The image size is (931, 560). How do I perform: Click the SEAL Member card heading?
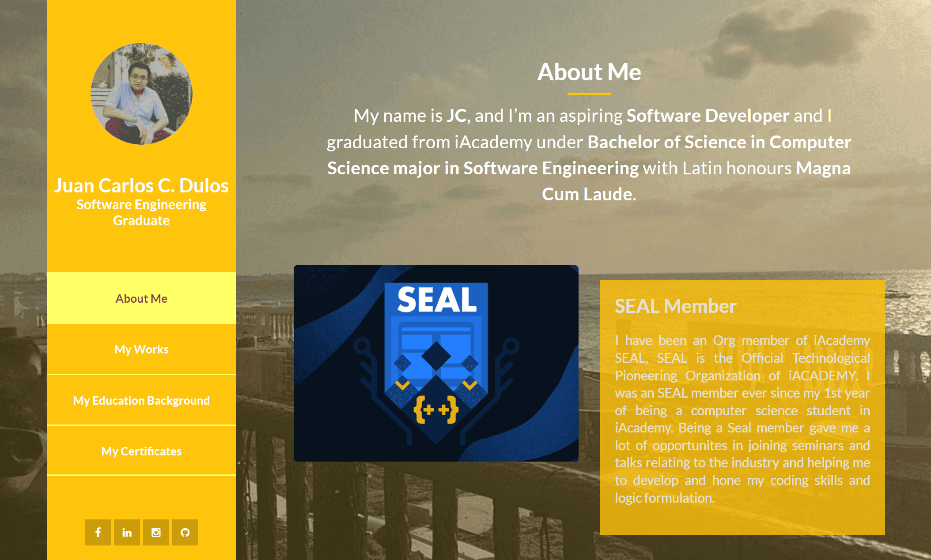click(675, 306)
